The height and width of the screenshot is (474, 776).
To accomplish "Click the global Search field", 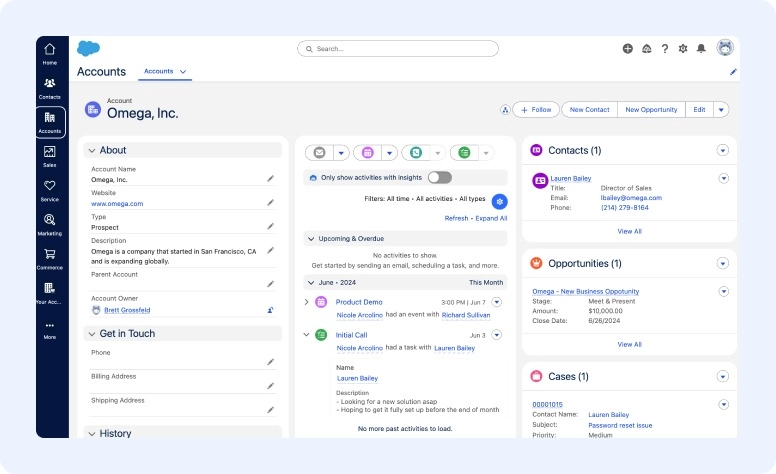I will [398, 48].
